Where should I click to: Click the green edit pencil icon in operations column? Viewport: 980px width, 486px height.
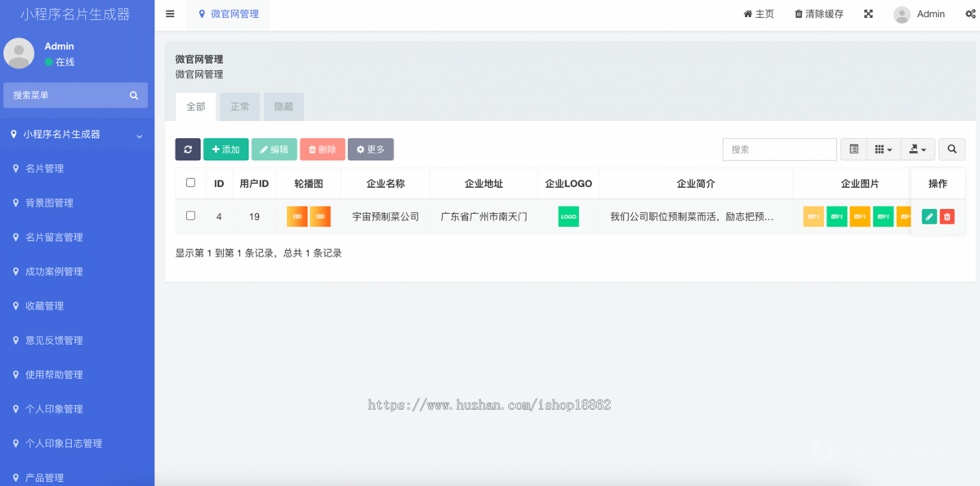929,216
